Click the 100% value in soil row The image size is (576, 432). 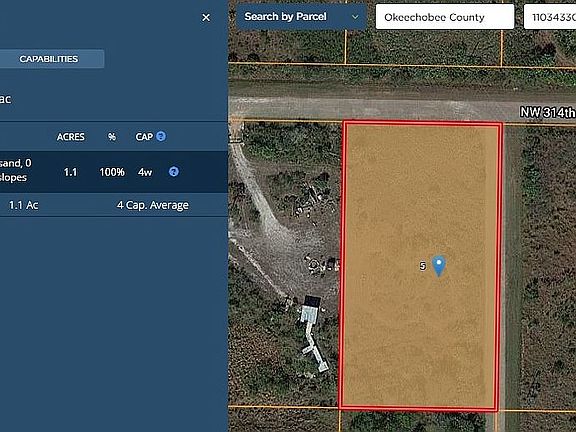point(112,172)
